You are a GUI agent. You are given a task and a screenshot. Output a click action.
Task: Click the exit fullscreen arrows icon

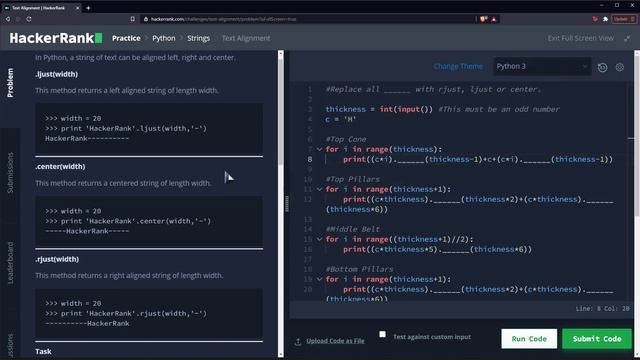pyautogui.click(x=627, y=38)
